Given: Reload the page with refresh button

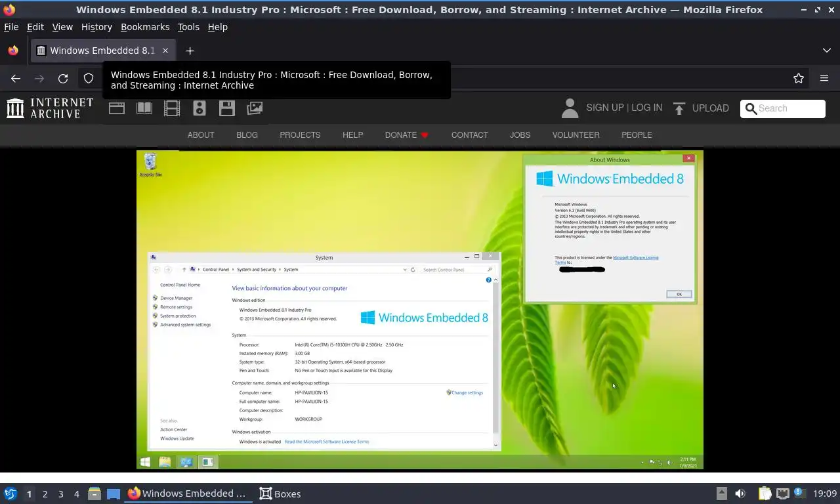Looking at the screenshot, I should 63,79.
